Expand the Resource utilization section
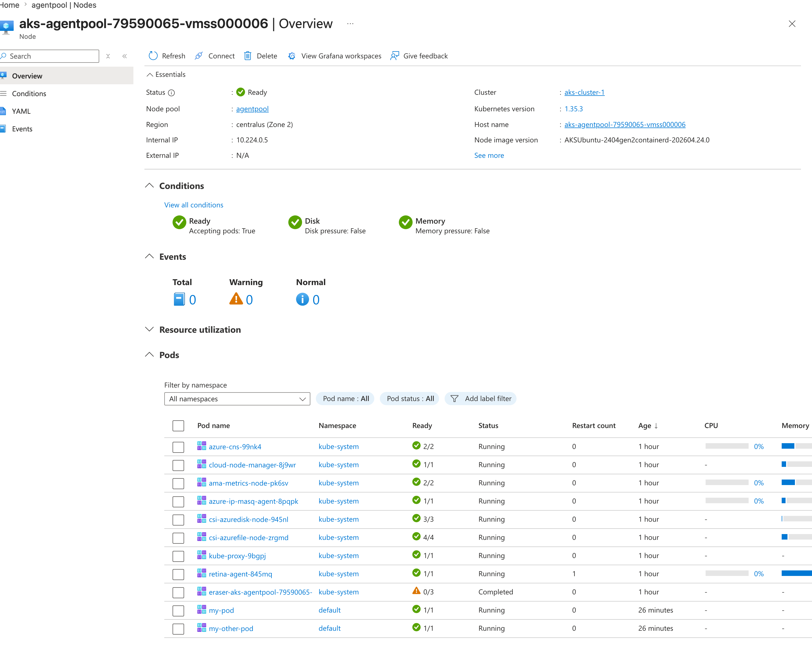Screen dimensions: 812x647 [x=149, y=329]
